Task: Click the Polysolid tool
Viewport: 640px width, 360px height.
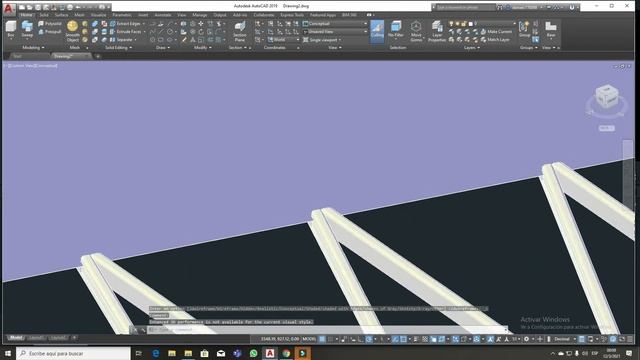Action: coord(50,24)
